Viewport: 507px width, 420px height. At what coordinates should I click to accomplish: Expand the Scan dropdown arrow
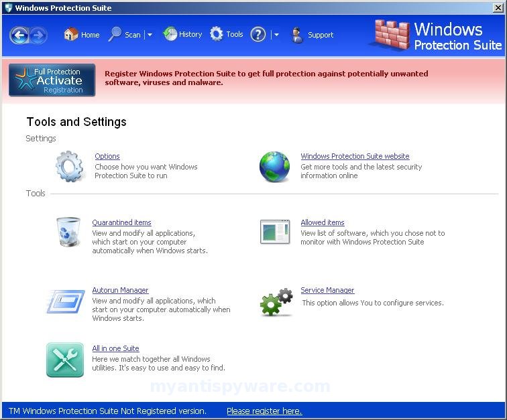click(150, 35)
